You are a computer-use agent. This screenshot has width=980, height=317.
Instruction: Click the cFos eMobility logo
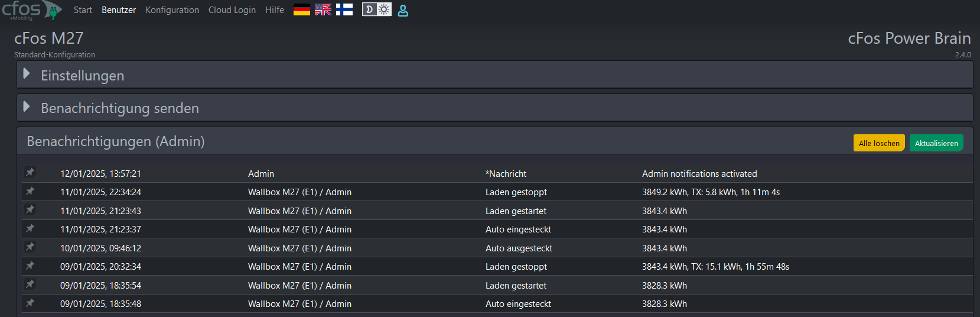pyautogui.click(x=31, y=11)
